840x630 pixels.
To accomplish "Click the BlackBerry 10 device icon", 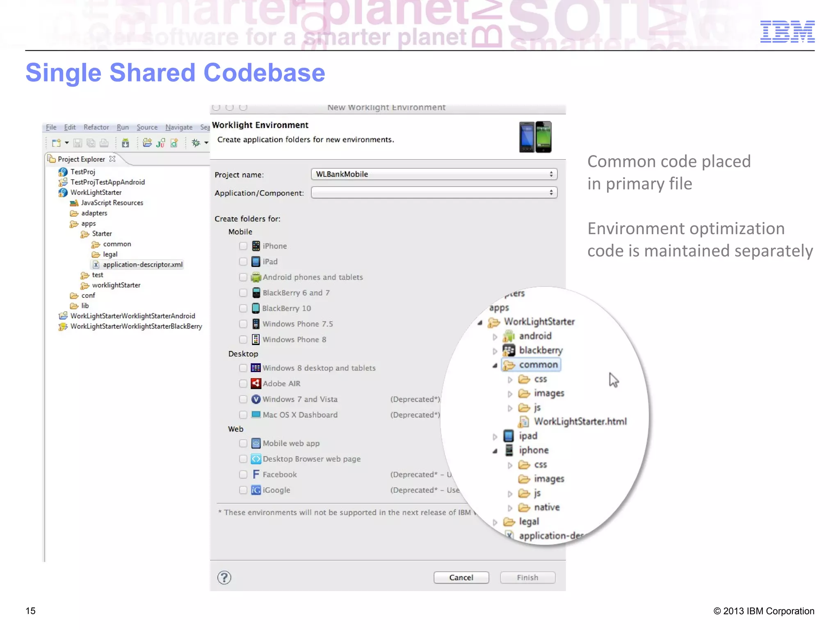I will pyautogui.click(x=256, y=308).
